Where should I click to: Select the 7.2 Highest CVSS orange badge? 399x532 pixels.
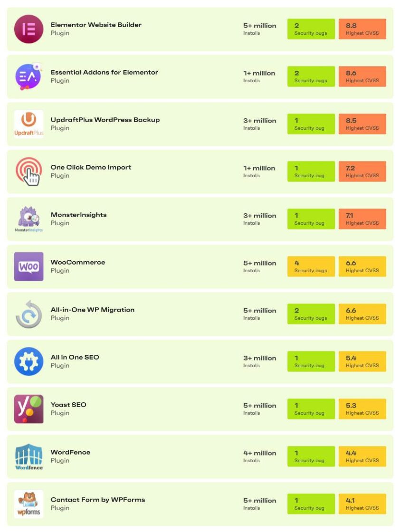362,171
